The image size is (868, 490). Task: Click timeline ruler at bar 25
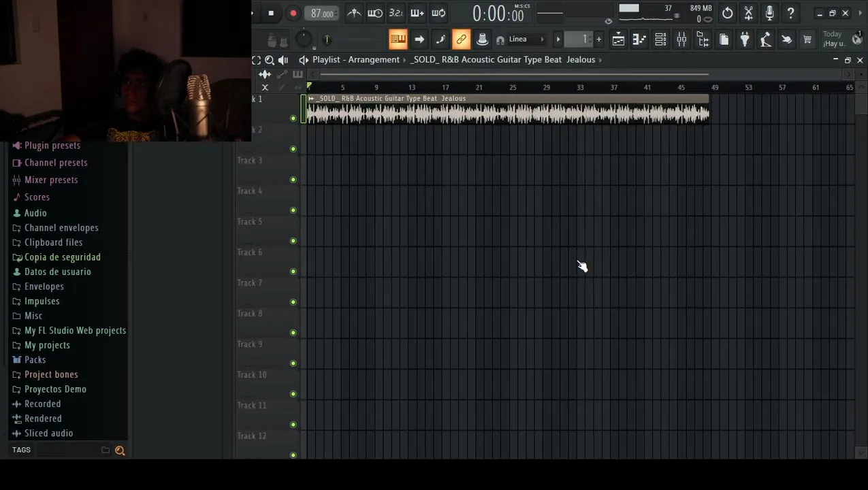(x=513, y=87)
